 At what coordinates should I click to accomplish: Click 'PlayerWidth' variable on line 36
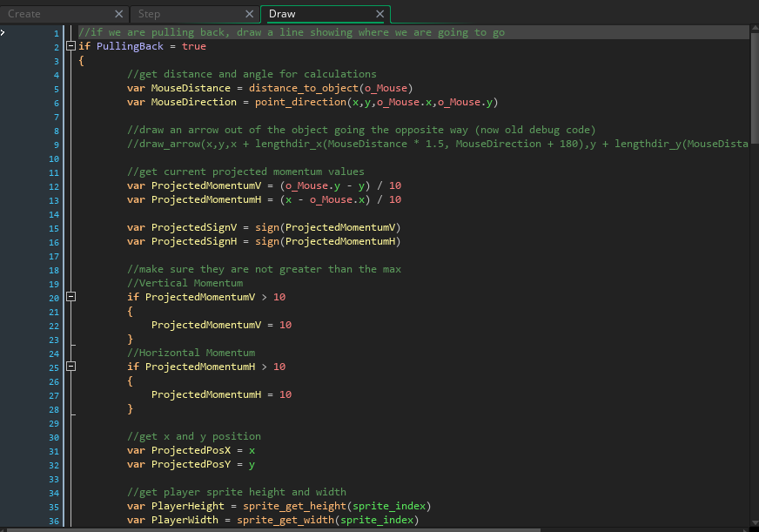[x=185, y=521]
